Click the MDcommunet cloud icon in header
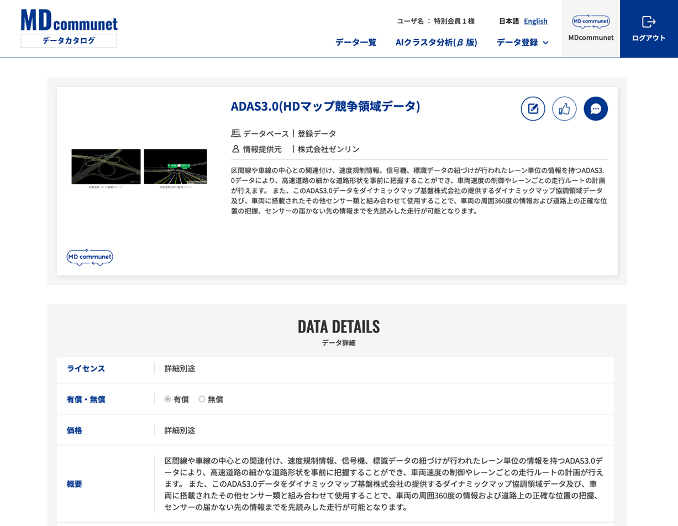Screen dimensions: 678x526 (590, 21)
